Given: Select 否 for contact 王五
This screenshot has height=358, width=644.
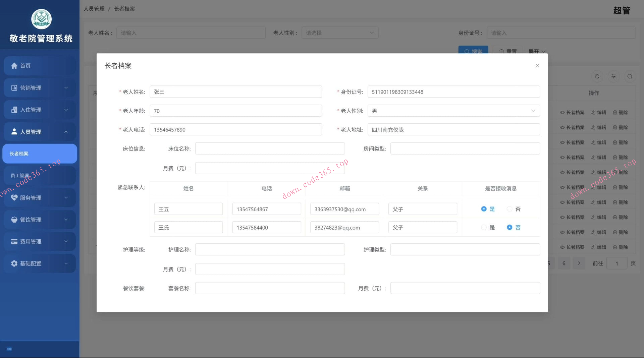Looking at the screenshot, I should coord(509,209).
